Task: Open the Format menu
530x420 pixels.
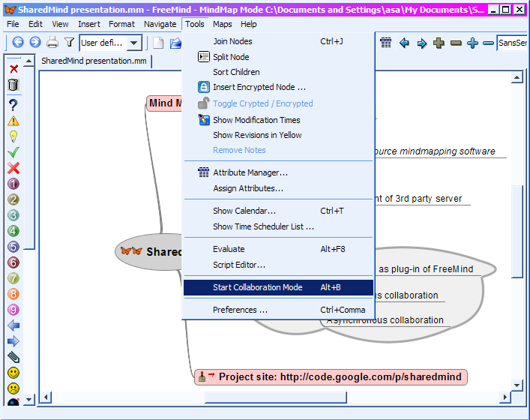Action: click(121, 24)
